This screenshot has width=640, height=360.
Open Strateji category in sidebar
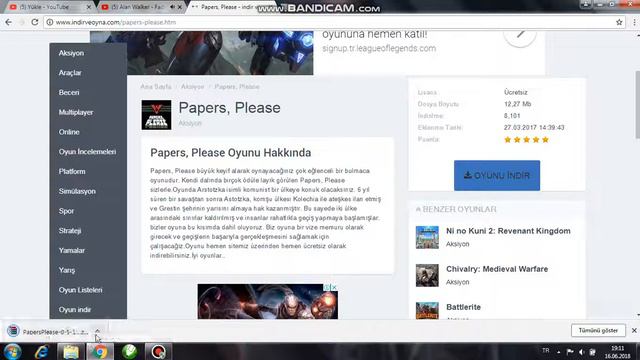tap(70, 231)
